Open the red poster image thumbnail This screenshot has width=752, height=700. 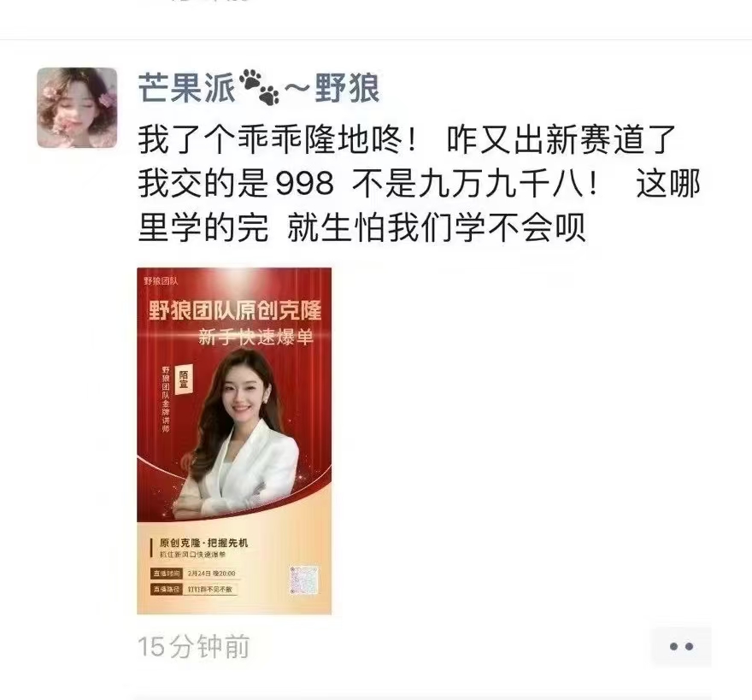(234, 440)
